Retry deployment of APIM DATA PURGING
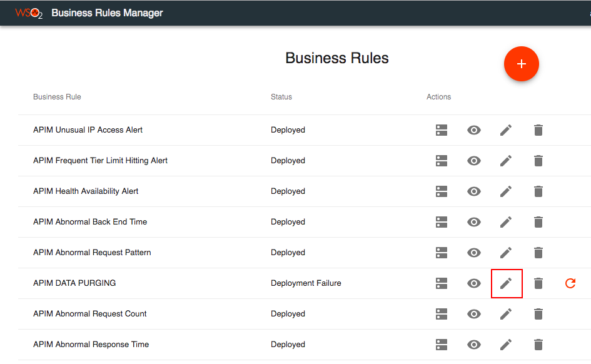This screenshot has height=364, width=591. pos(570,283)
